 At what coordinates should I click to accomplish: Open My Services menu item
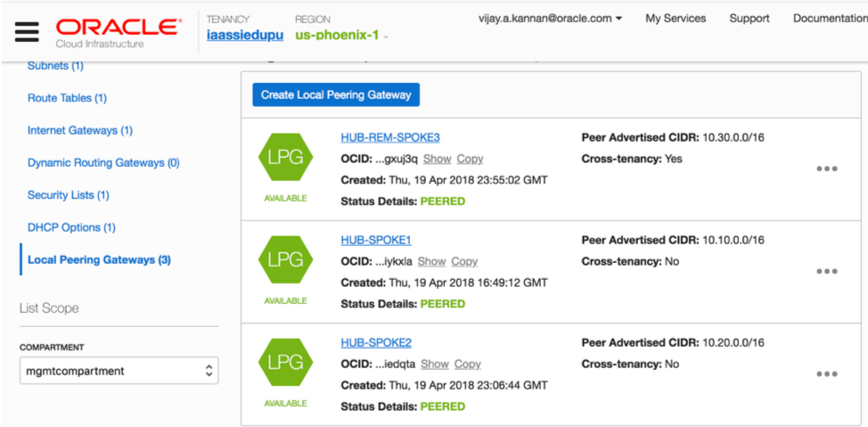coord(676,18)
